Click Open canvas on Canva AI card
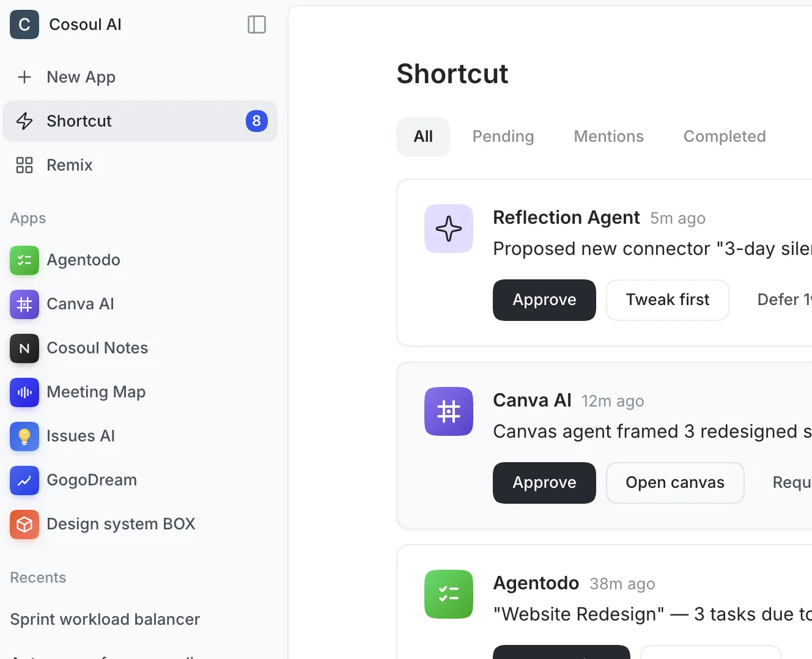The image size is (812, 659). coord(675,483)
